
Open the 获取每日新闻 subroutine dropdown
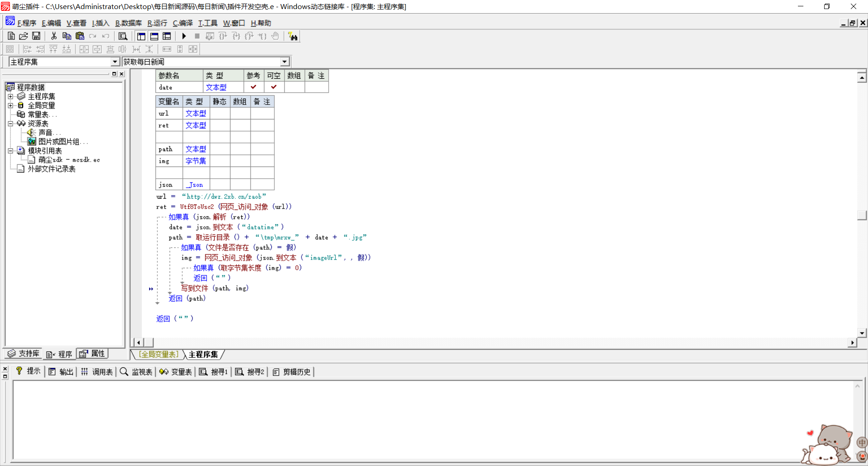pyautogui.click(x=284, y=62)
